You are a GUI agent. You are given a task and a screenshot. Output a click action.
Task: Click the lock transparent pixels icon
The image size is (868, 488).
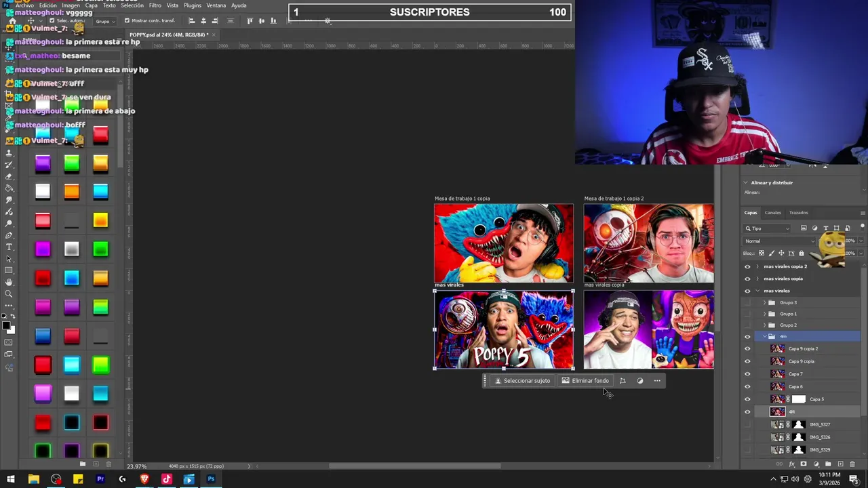761,253
